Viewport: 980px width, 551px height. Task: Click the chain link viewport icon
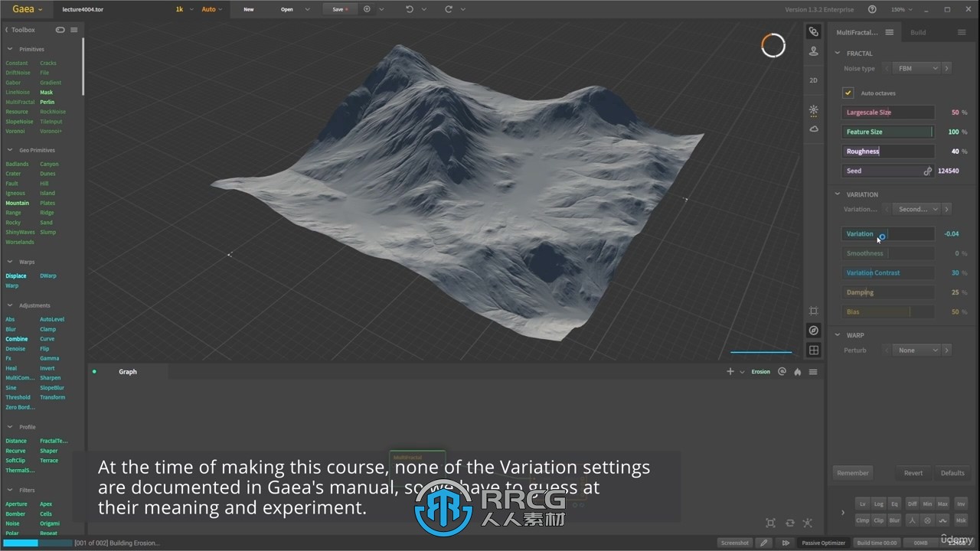point(814,31)
